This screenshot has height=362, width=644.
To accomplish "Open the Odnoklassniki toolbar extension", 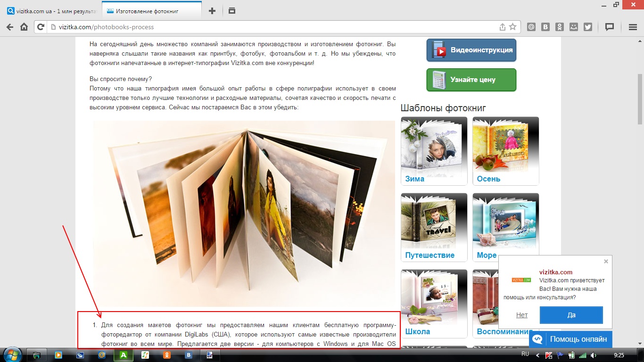I will click(559, 27).
